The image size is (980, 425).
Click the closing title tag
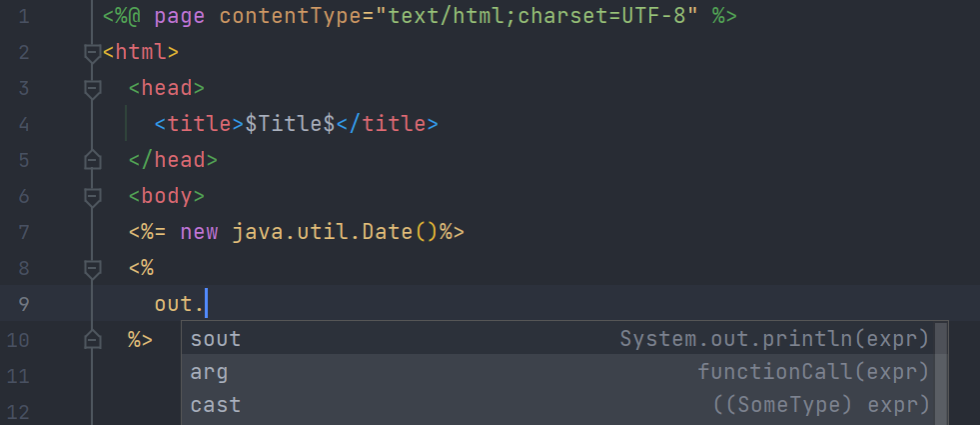387,125
